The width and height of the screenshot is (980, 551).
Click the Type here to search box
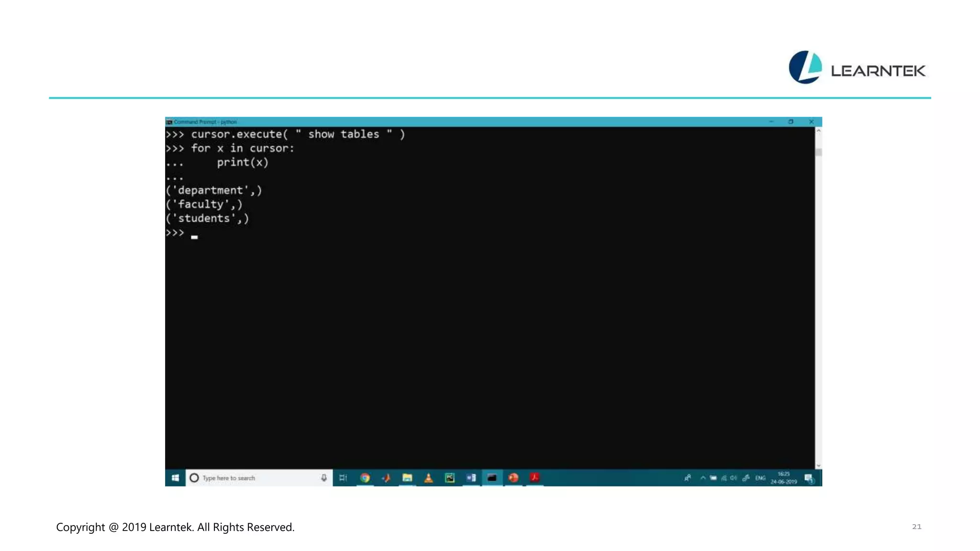point(254,478)
